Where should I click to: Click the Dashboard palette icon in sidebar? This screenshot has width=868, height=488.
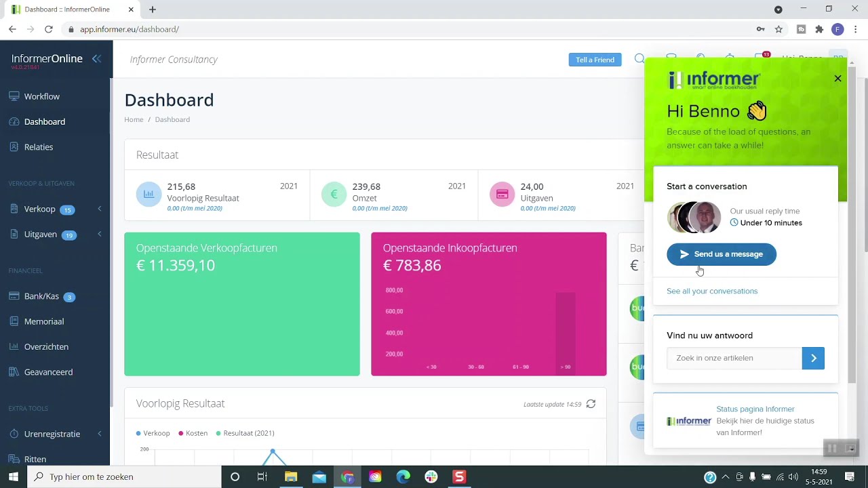click(x=14, y=121)
